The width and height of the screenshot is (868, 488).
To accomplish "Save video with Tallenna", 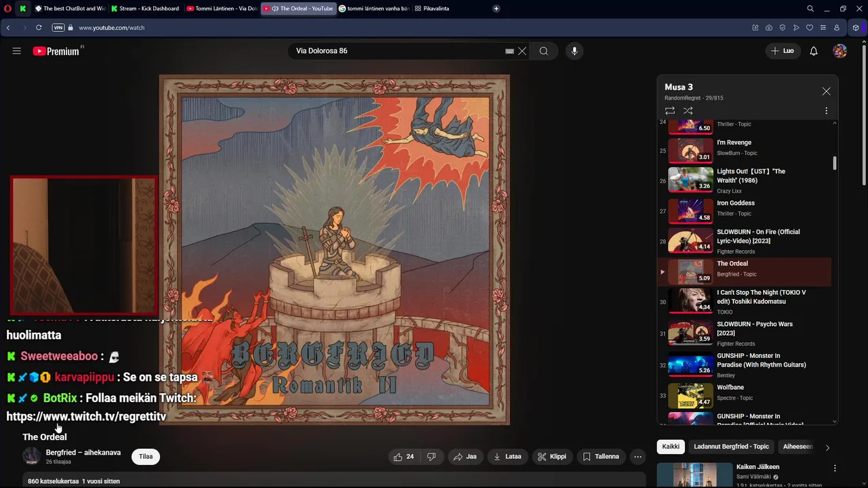I will pyautogui.click(x=601, y=457).
